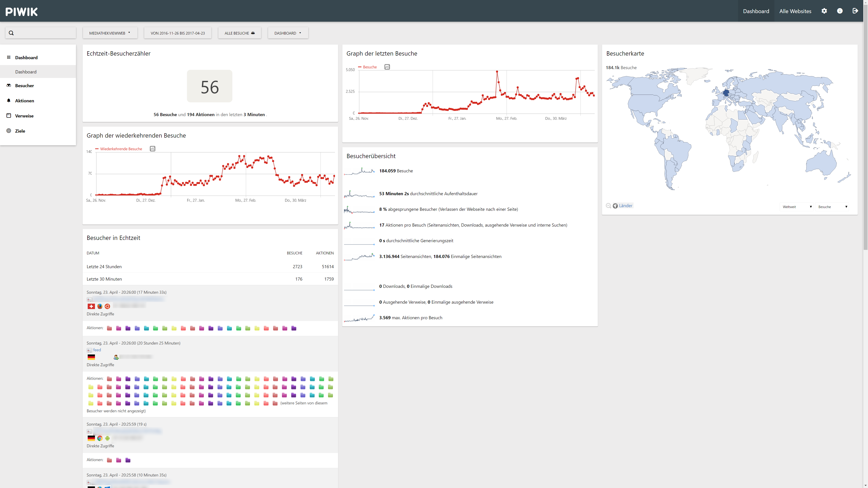Open metrics picker icon next to Wiederkehrende Besuche
The image size is (868, 488).
[152, 149]
